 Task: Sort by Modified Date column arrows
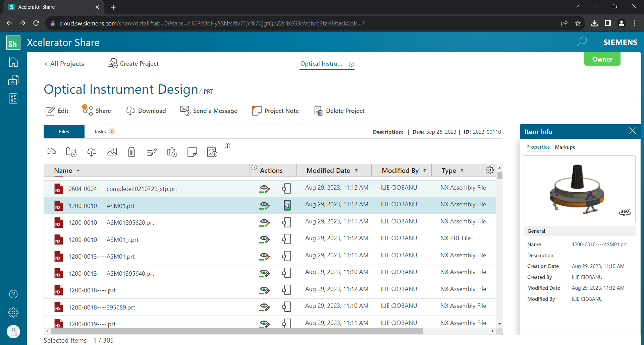pos(356,170)
